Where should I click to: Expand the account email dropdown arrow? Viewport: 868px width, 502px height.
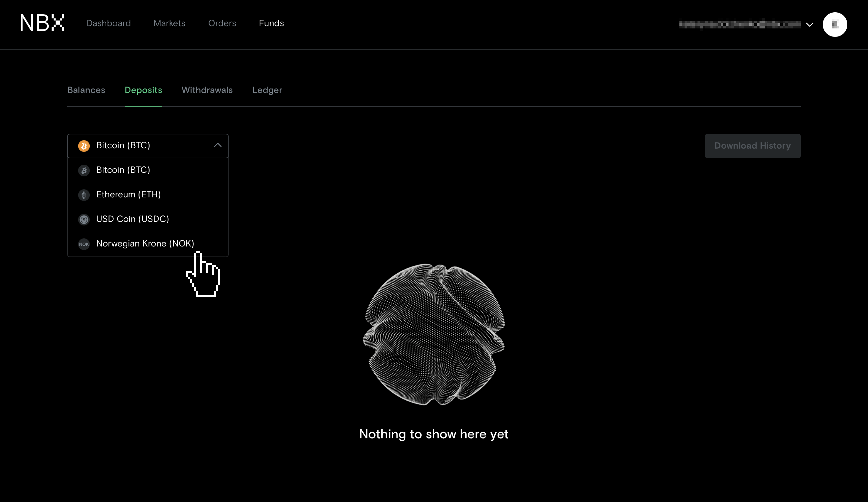point(810,25)
